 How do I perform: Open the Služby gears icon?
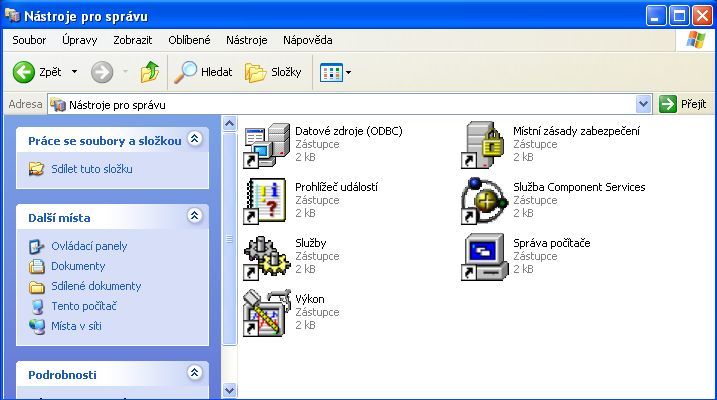[x=267, y=257]
